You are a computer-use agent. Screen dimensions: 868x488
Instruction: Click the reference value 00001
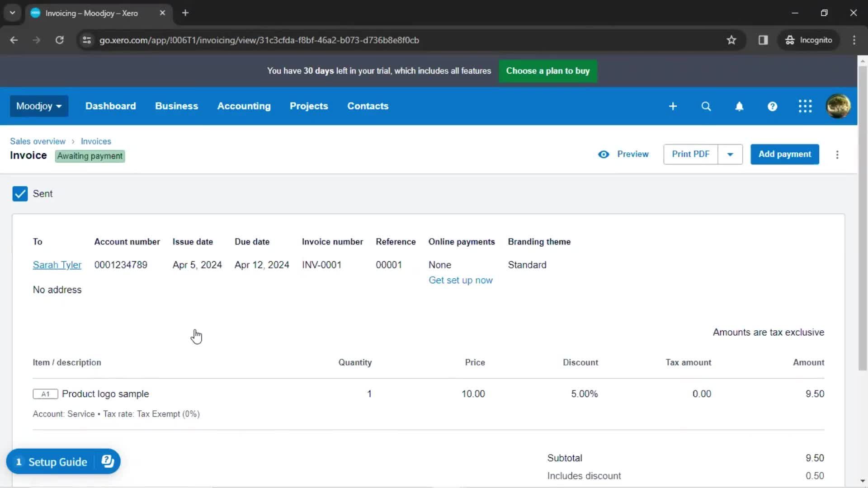pos(389,265)
